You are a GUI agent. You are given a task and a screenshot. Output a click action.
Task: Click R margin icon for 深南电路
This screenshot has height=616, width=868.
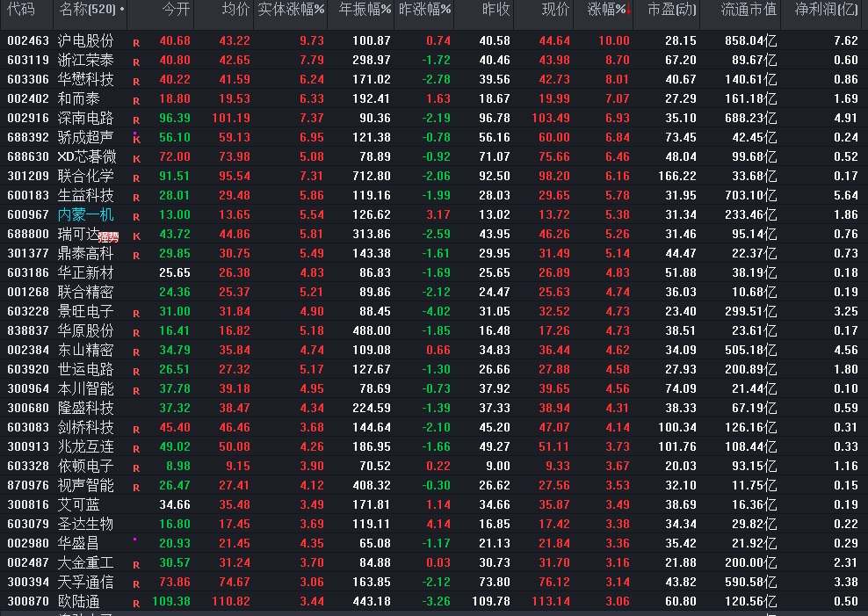pos(136,120)
